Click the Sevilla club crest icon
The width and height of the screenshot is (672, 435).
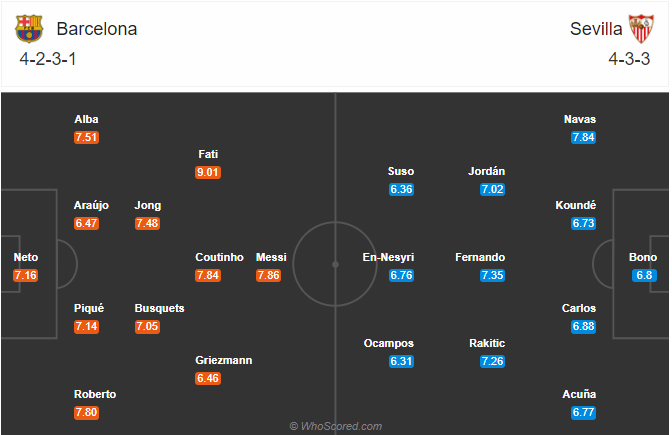point(641,29)
